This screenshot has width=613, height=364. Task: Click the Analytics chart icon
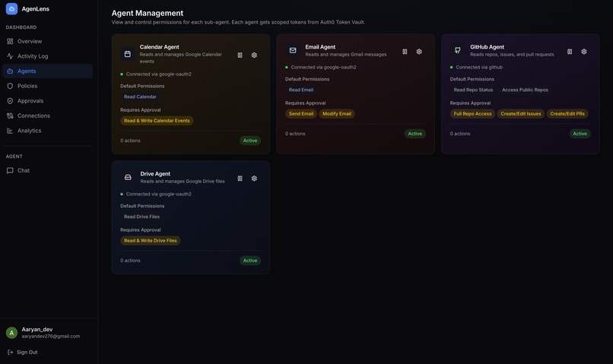[x=10, y=131]
